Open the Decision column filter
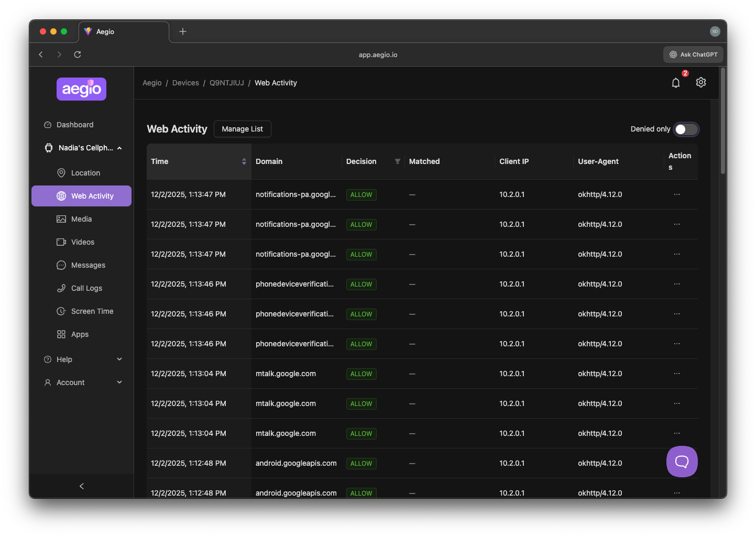The image size is (756, 537). 397,161
